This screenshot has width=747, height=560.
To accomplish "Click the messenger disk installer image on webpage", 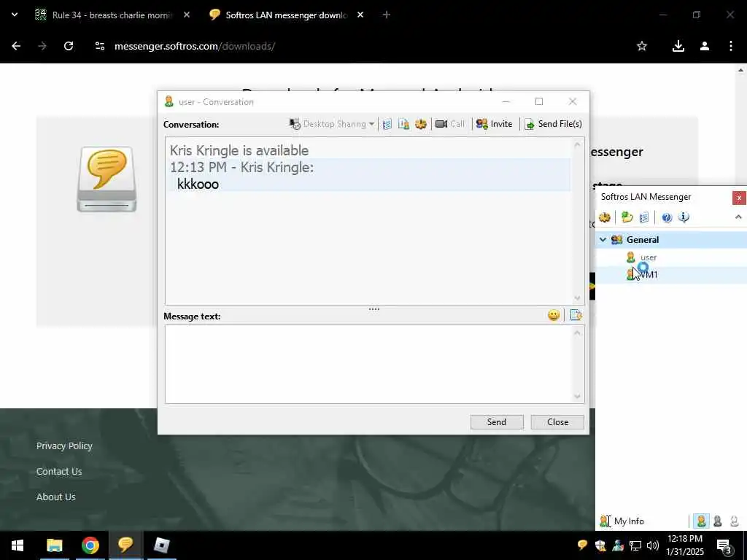I will (107, 179).
